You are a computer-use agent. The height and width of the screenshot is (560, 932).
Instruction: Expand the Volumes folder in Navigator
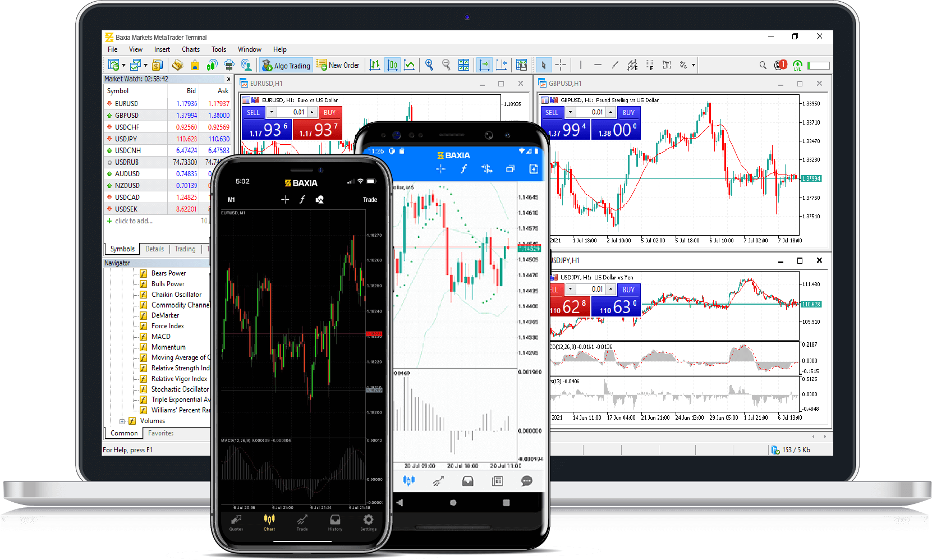coord(122,421)
